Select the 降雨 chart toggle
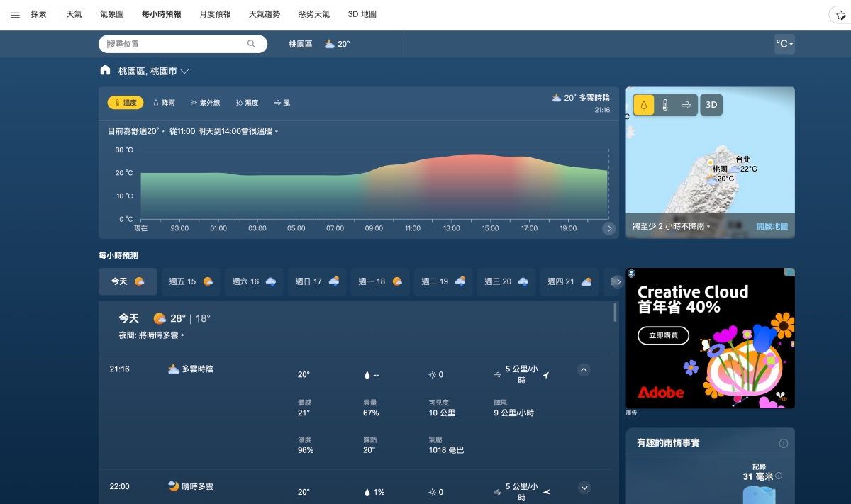 (x=164, y=103)
